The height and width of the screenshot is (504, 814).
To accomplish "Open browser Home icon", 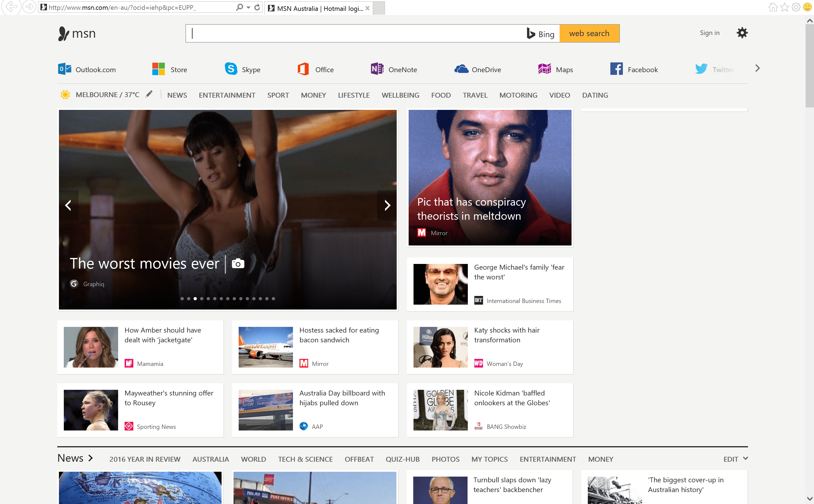I will coord(773,7).
